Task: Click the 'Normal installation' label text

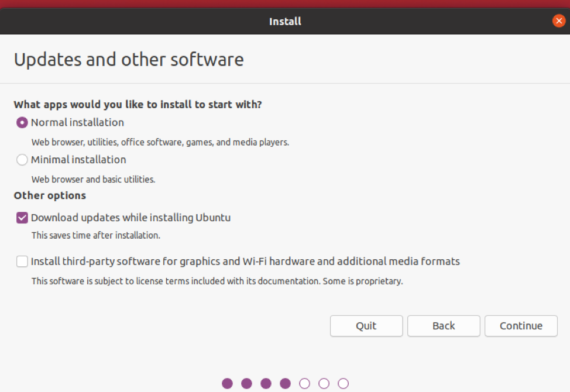Action: point(77,123)
